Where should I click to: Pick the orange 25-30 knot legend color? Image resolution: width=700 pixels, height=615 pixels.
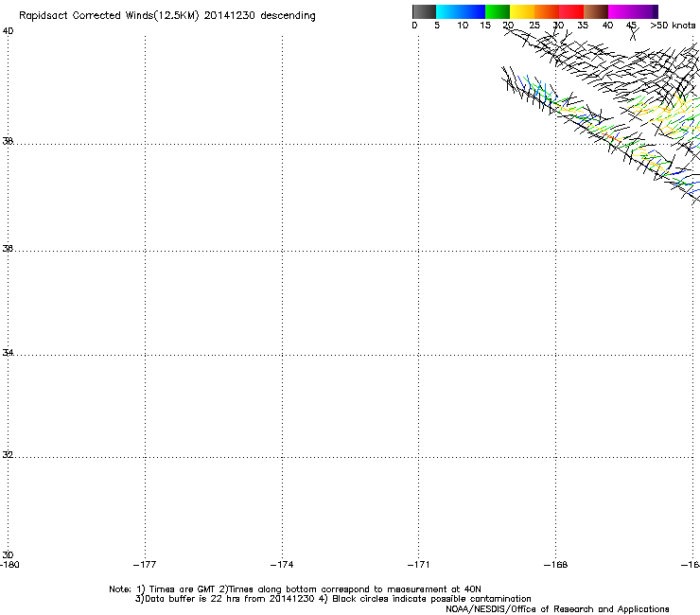(x=547, y=11)
